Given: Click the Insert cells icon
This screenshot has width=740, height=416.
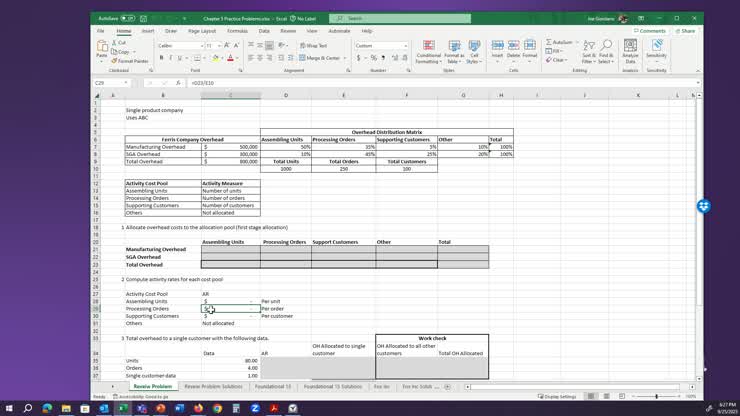Looking at the screenshot, I should pyautogui.click(x=497, y=52).
